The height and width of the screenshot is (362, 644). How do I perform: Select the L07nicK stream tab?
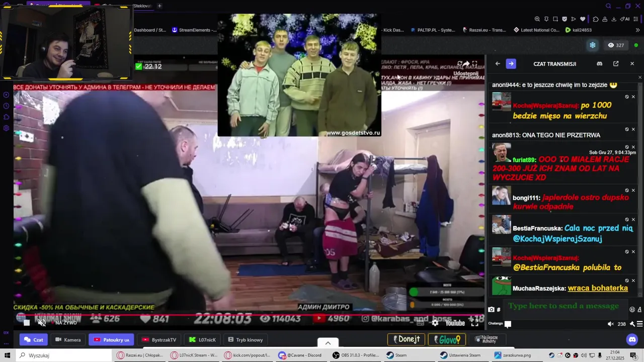coord(203,340)
